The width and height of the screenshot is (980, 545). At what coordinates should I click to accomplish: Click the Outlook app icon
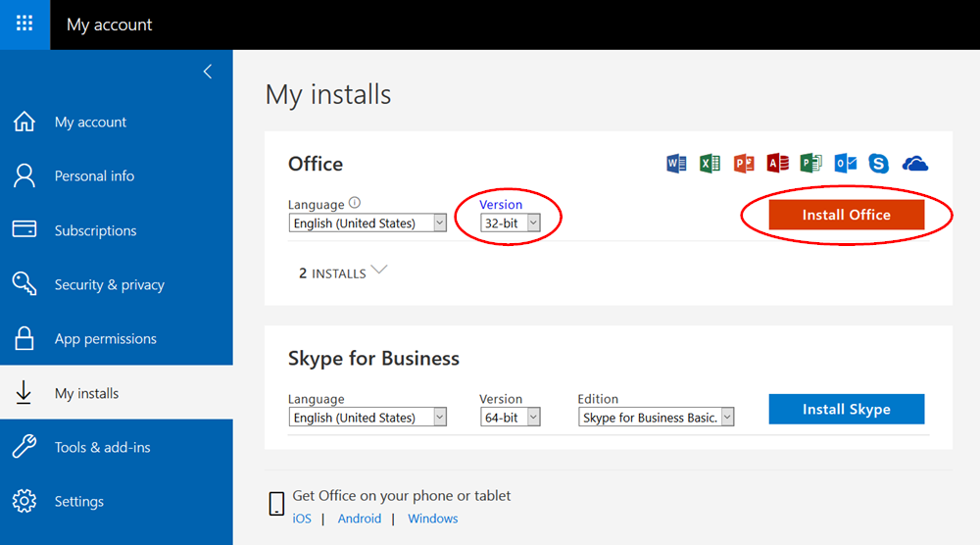coord(845,163)
